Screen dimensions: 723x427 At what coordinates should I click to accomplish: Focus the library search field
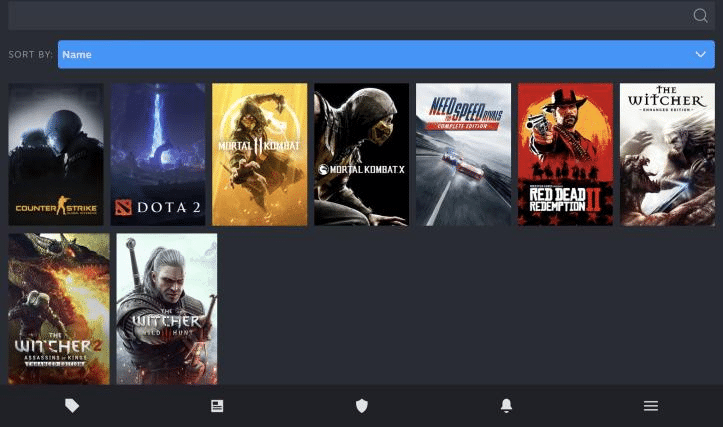pos(361,15)
